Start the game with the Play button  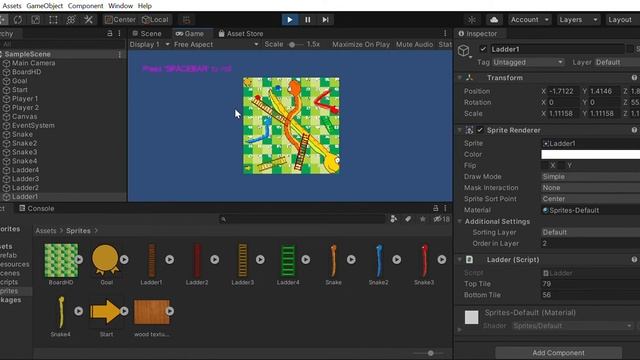(289, 20)
